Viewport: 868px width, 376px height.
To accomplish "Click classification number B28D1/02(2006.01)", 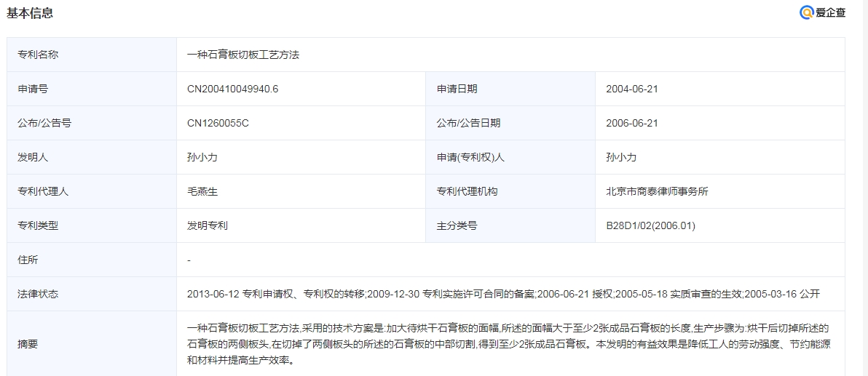I will click(x=650, y=225).
